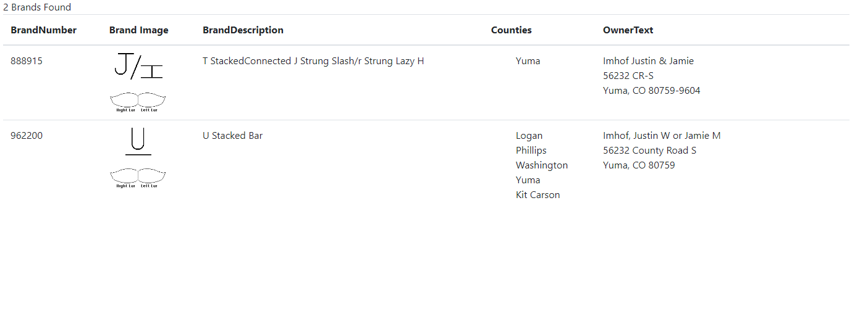Image resolution: width=868 pixels, height=311 pixels.
Task: Click the T StackedConnected J Strung description
Action: pos(313,61)
